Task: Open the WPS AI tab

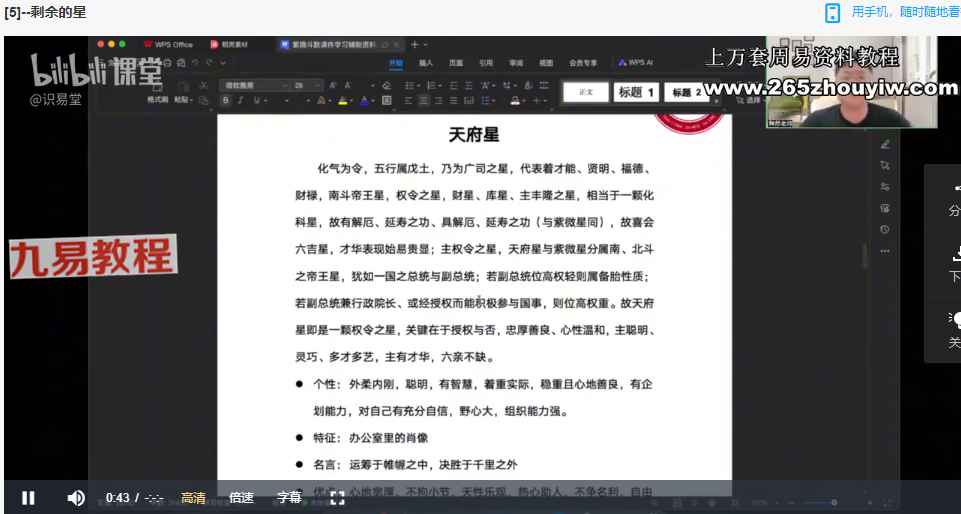Action: (x=636, y=62)
